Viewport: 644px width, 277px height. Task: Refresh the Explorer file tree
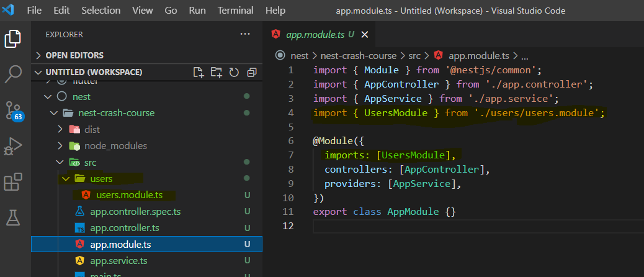tap(234, 73)
